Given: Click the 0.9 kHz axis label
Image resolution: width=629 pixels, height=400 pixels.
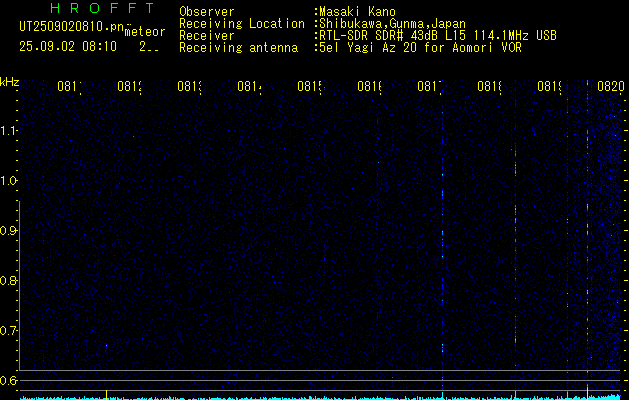Looking at the screenshot, I should 8,231.
